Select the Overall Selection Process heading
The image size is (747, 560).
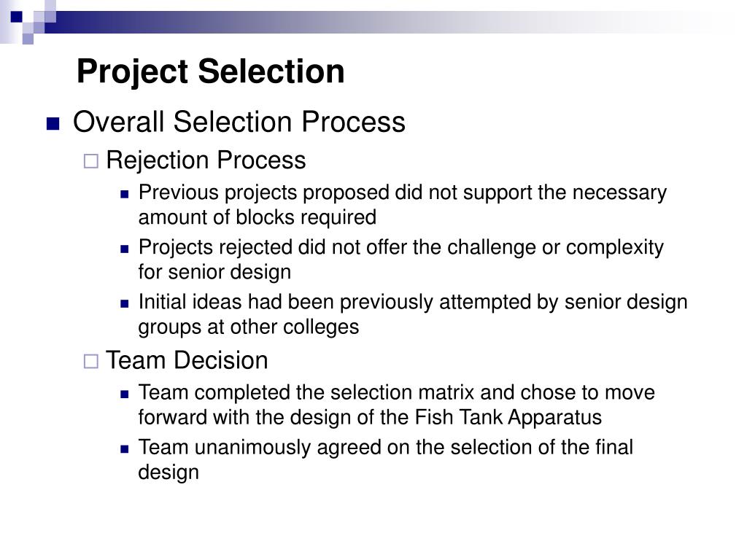point(239,122)
